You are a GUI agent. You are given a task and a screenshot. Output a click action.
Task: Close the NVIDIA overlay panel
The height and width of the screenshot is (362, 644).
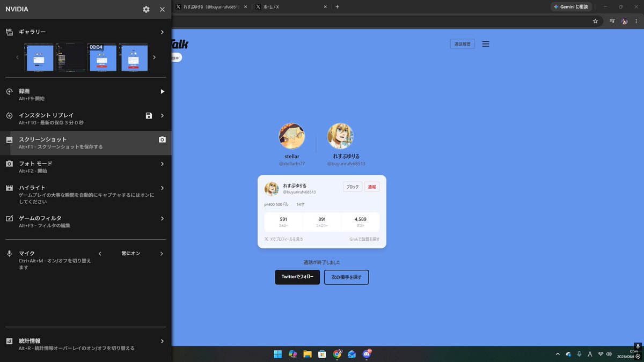tap(162, 9)
